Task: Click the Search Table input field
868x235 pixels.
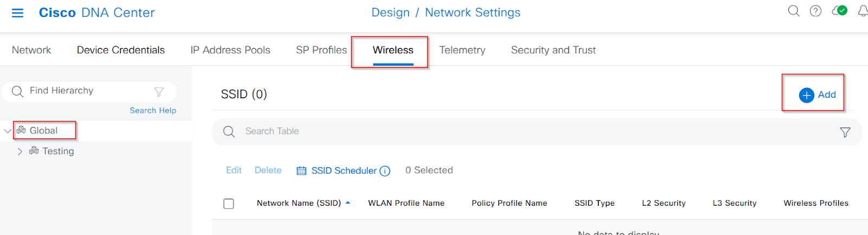Action: [x=537, y=132]
